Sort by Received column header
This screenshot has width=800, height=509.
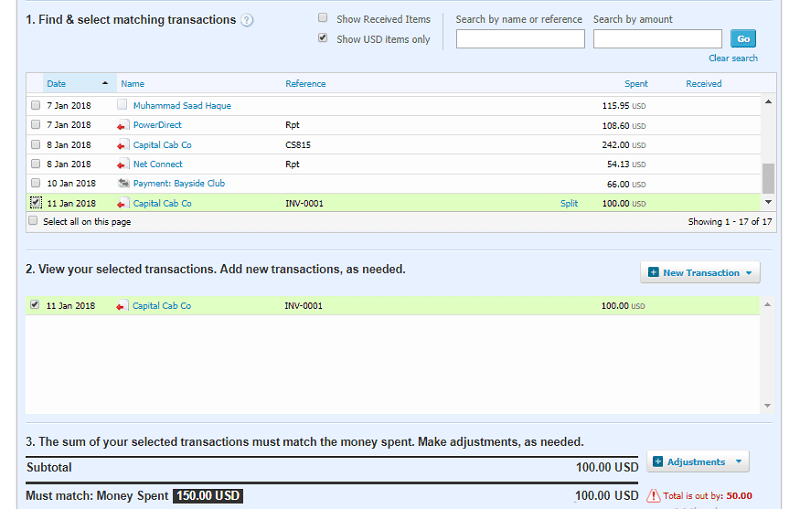pyautogui.click(x=704, y=84)
